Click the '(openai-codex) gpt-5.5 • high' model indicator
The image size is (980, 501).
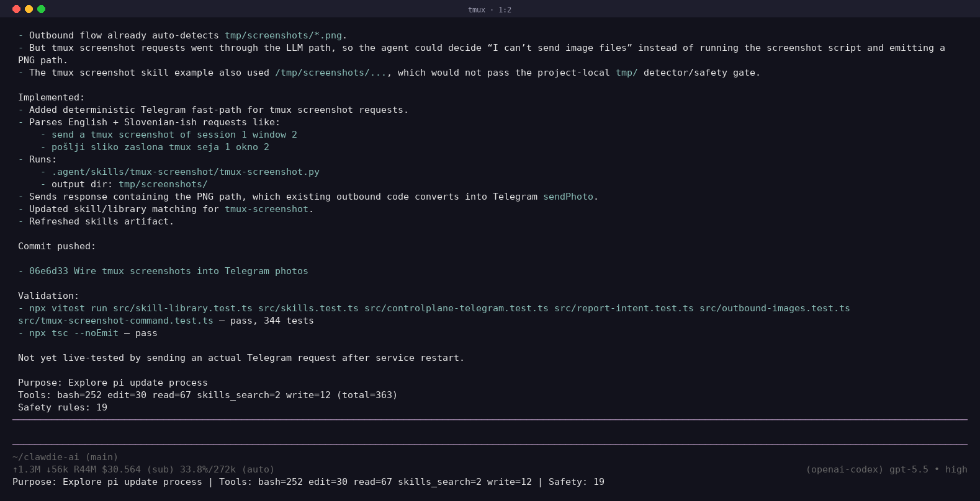click(886, 469)
